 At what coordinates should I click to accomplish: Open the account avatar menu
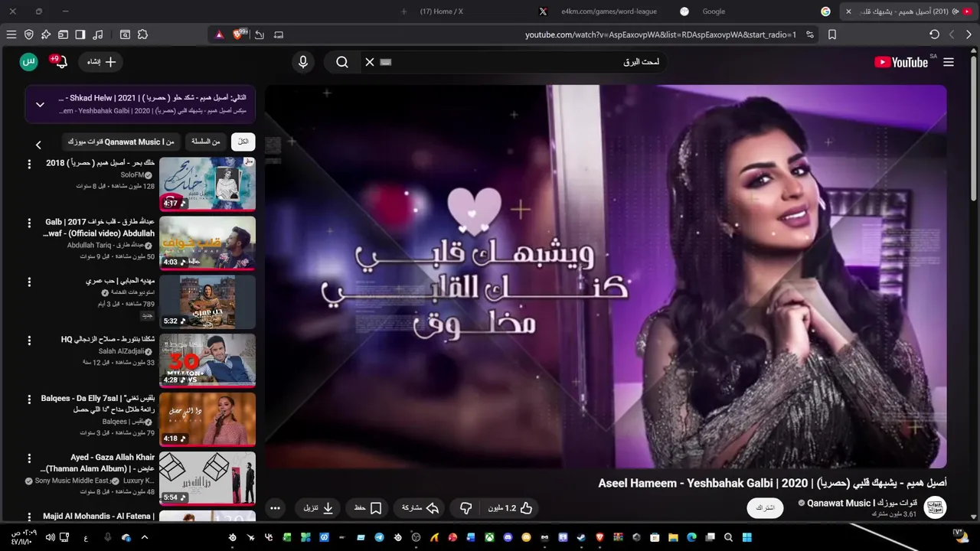point(28,62)
